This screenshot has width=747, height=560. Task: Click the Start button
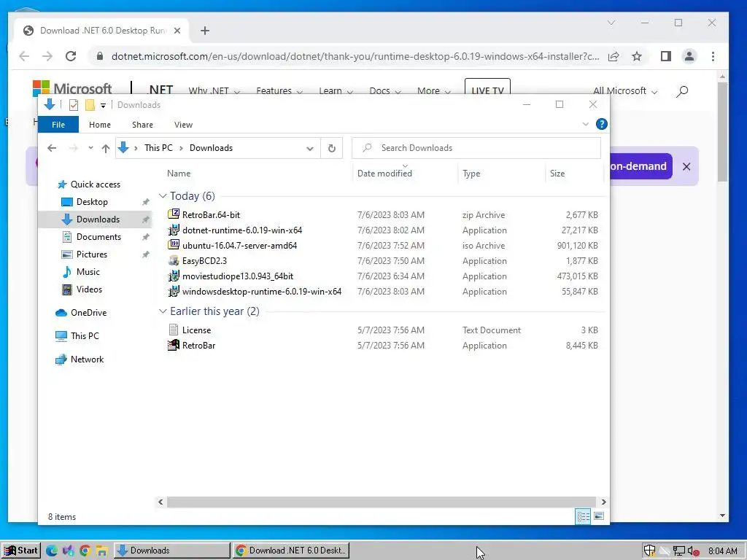coord(21,551)
